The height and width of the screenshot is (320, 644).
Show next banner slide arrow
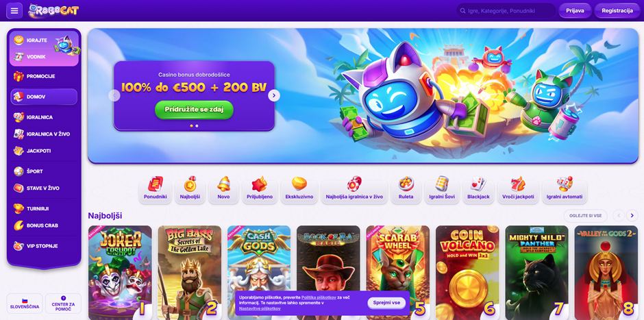click(x=274, y=96)
